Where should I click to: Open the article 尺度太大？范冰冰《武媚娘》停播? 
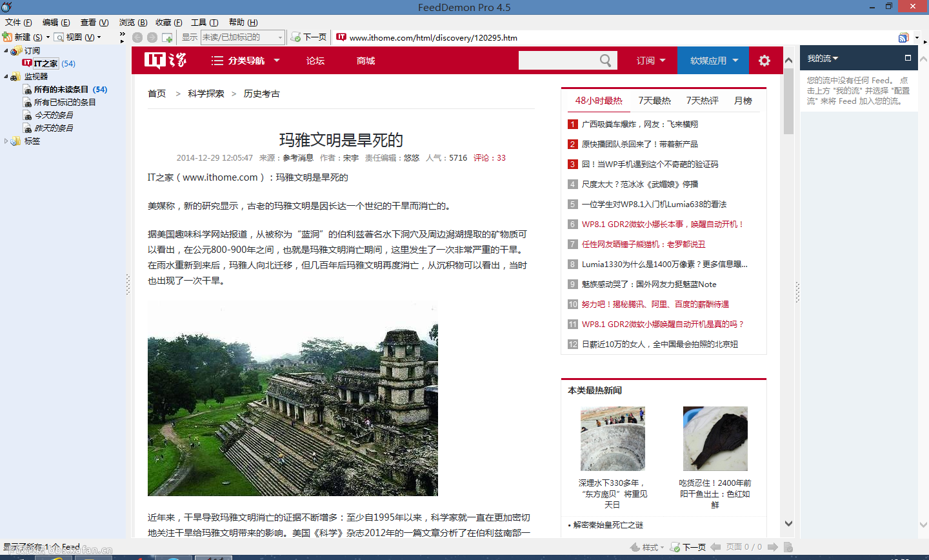point(640,184)
